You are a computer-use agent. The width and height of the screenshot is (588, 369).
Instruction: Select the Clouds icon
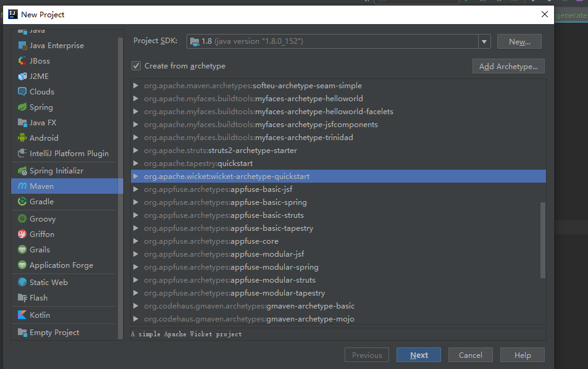22,92
